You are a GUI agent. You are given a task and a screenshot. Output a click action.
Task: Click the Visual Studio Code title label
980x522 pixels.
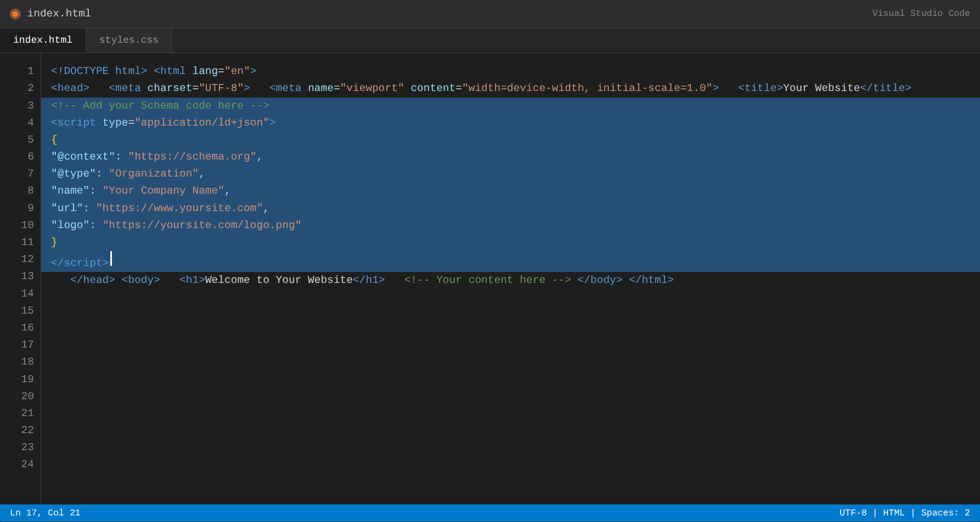920,14
